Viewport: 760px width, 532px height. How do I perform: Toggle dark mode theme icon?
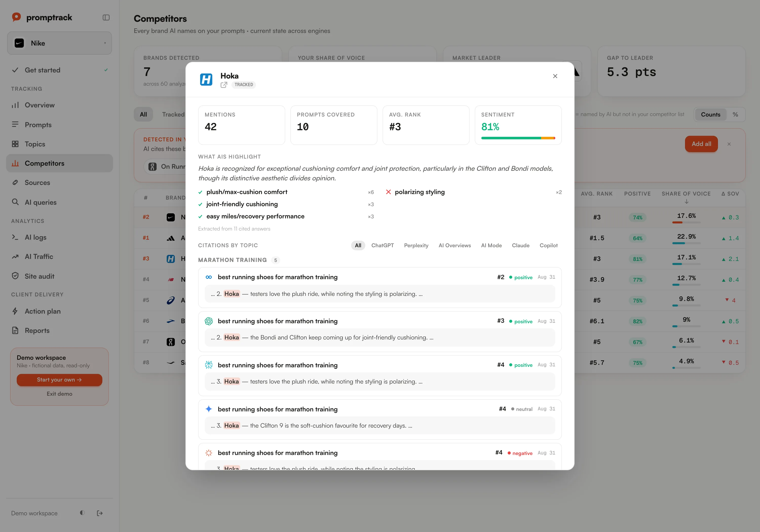[x=82, y=513]
